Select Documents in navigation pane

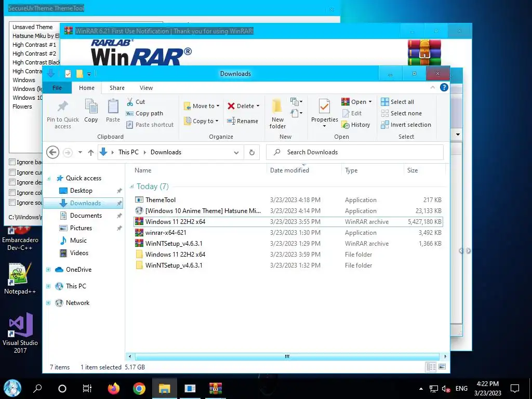(x=86, y=216)
